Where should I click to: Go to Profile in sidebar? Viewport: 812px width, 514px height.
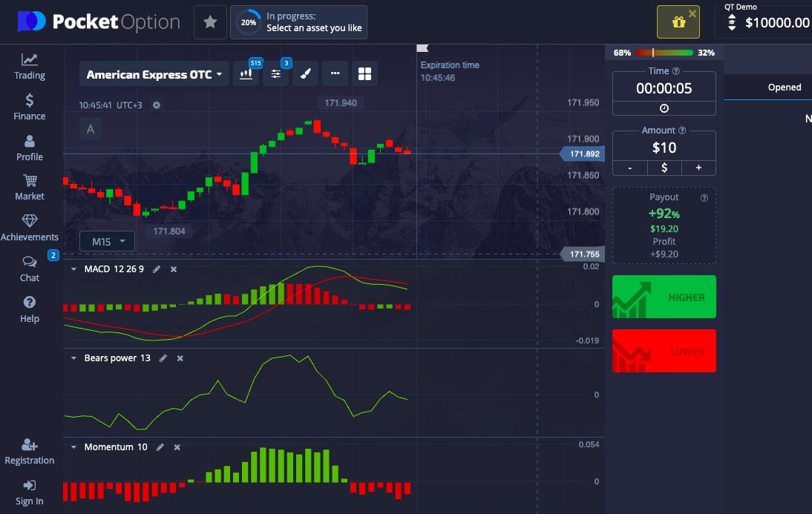[30, 148]
